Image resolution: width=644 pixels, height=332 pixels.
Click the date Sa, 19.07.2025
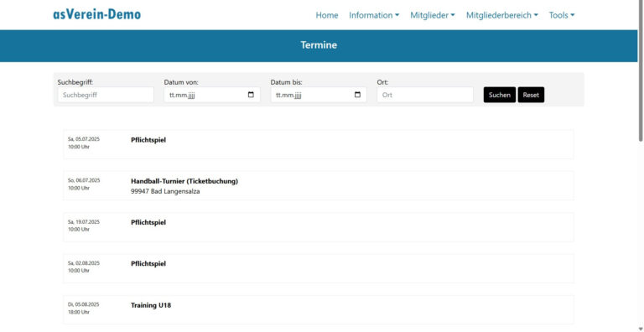click(84, 221)
